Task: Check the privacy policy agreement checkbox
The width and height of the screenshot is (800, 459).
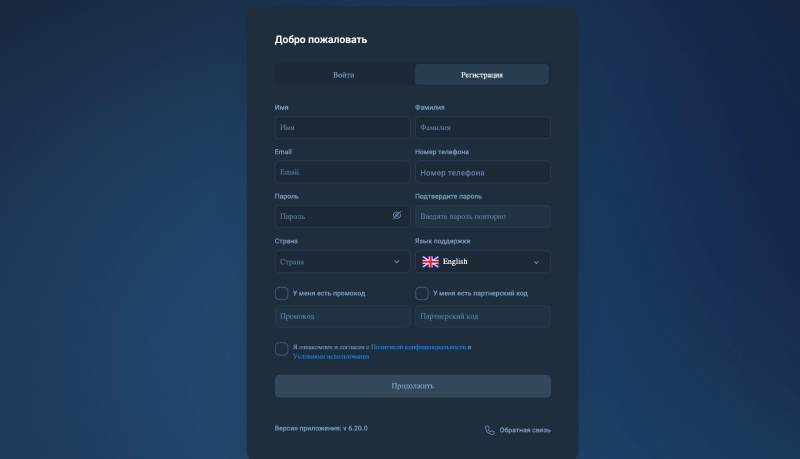Action: 281,349
